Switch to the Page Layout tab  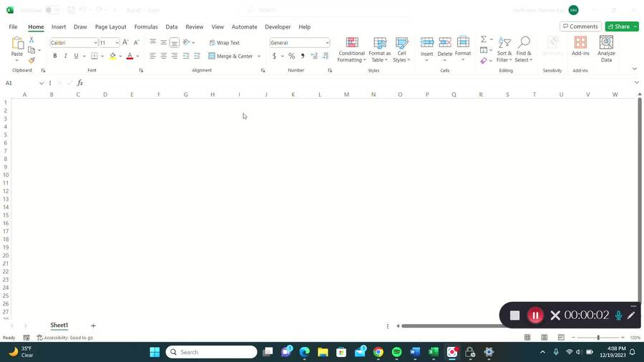click(110, 26)
